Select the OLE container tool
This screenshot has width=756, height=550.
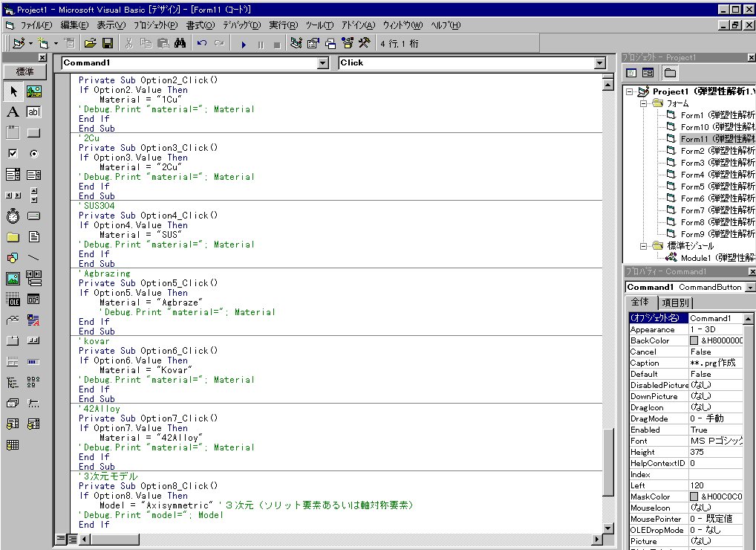(x=13, y=299)
